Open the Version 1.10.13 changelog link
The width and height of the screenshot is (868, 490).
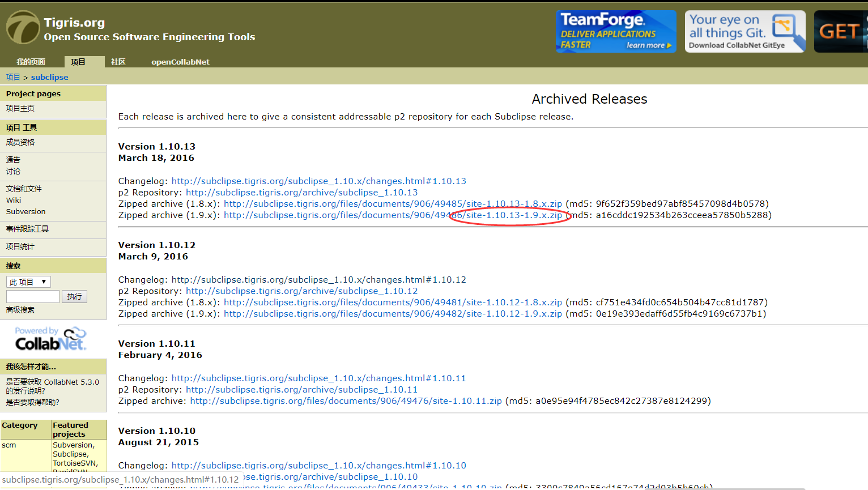tap(319, 181)
